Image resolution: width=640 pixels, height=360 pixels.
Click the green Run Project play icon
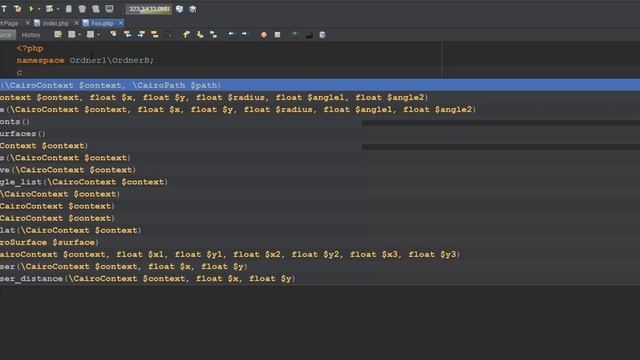click(31, 9)
